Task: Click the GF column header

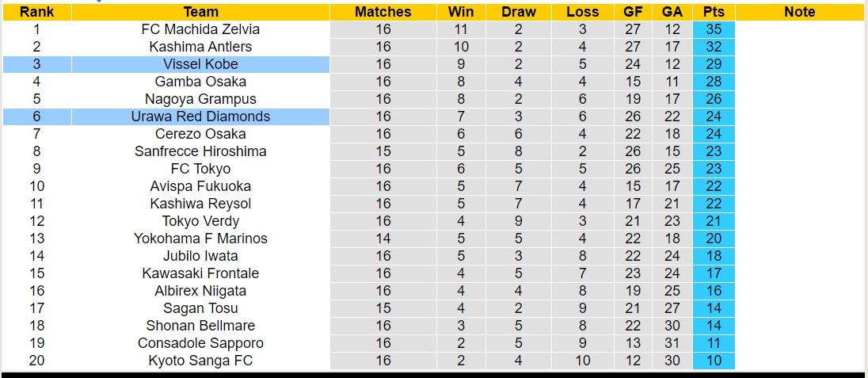Action: click(633, 12)
